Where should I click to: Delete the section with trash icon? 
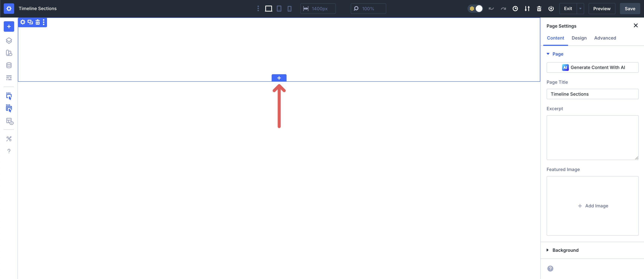pos(37,22)
